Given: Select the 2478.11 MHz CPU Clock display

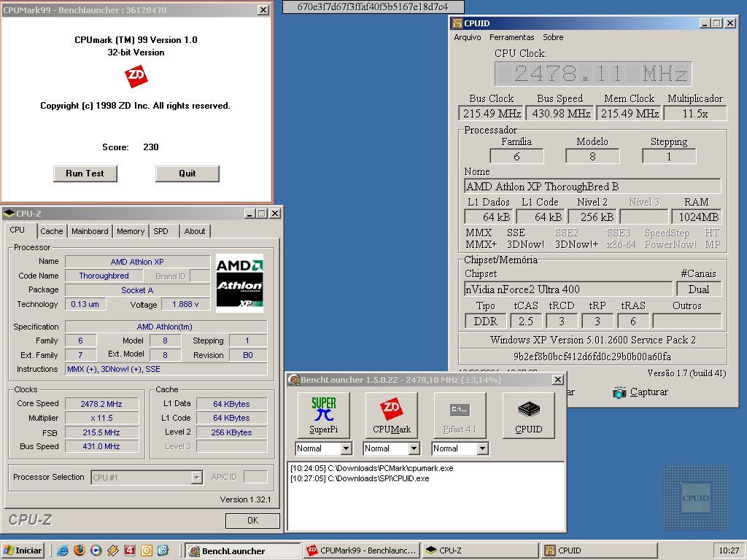Looking at the screenshot, I should (593, 74).
